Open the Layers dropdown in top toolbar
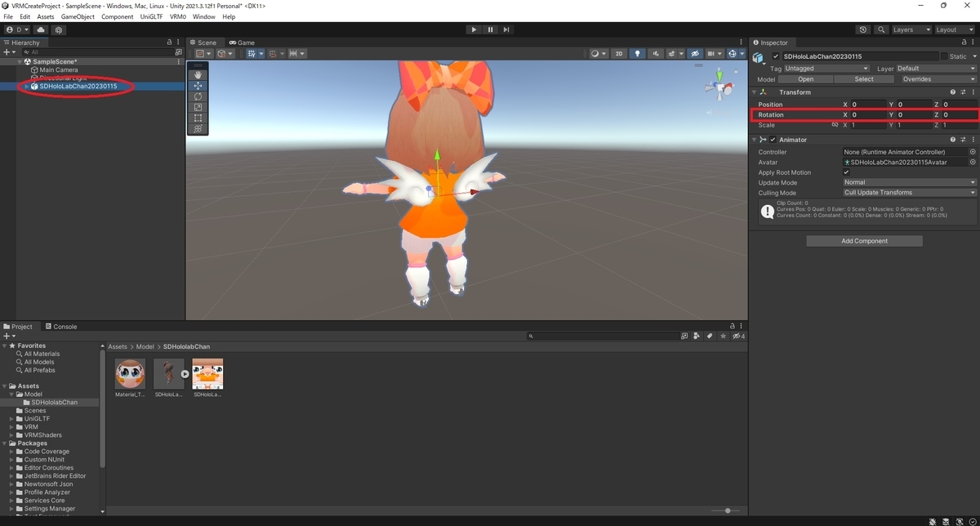Viewport: 980px width, 526px height. point(911,29)
